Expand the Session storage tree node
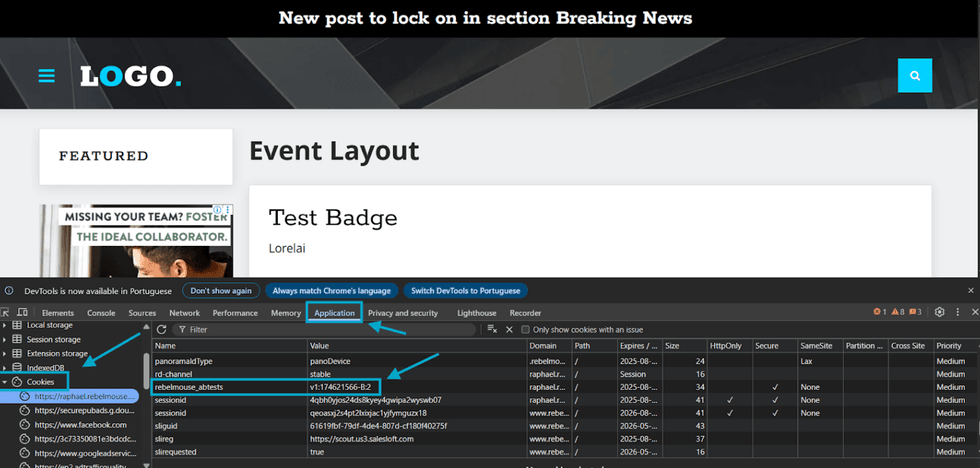980x468 pixels. (5, 339)
